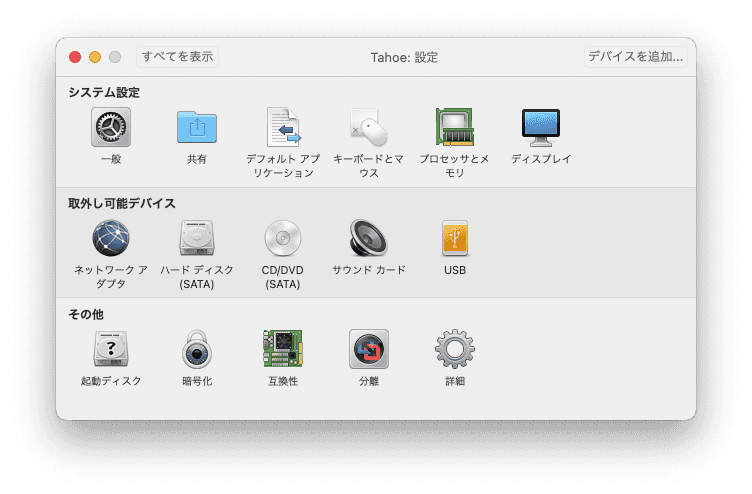Open 起動ディスク startup disk settings
Screen dimensions: 752x494
coord(111,349)
